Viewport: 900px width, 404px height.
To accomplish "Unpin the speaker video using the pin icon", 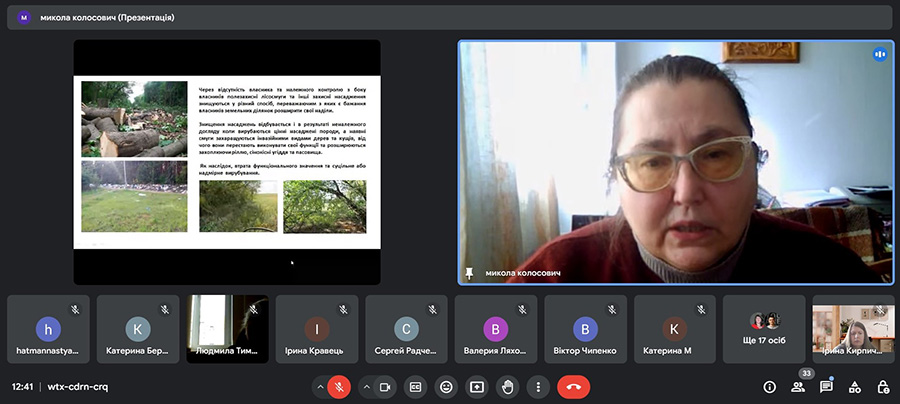I will [x=469, y=272].
